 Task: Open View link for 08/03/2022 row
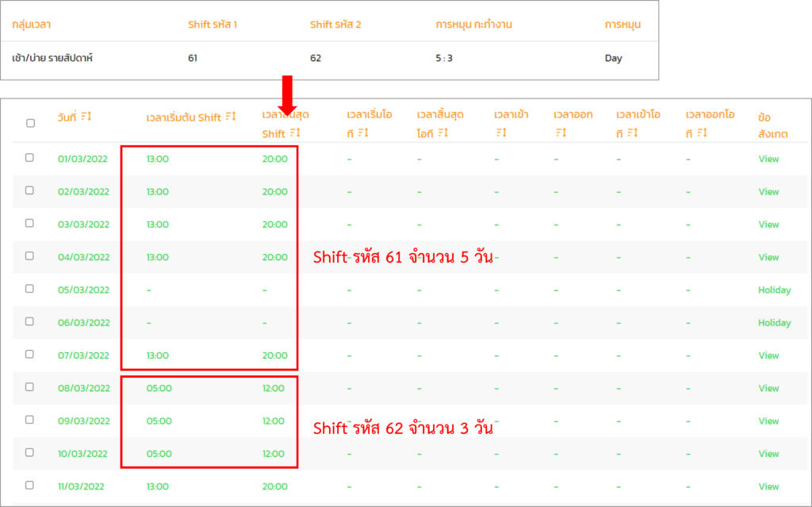point(768,388)
